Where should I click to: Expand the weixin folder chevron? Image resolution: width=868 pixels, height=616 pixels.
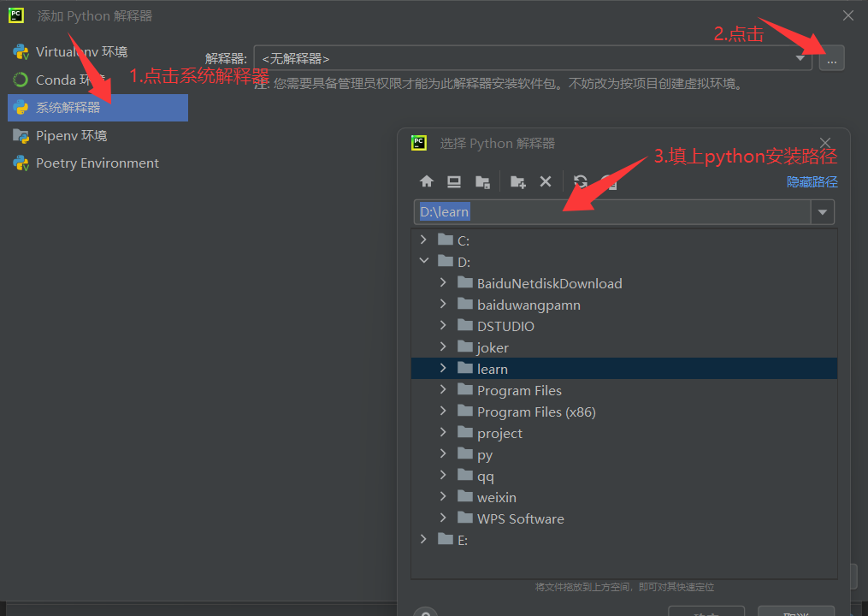(x=443, y=495)
